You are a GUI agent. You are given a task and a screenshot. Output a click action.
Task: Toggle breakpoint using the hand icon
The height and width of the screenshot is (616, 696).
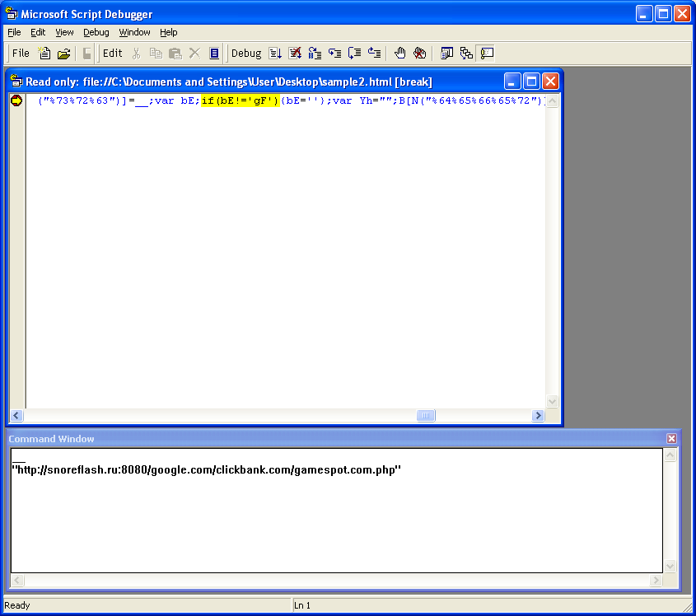point(400,54)
